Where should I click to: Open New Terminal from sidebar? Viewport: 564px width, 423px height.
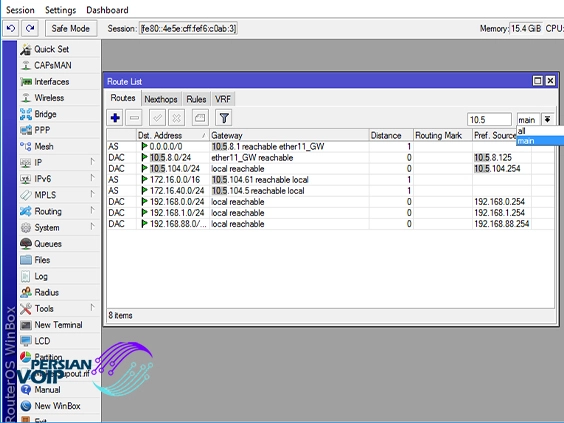(58, 325)
